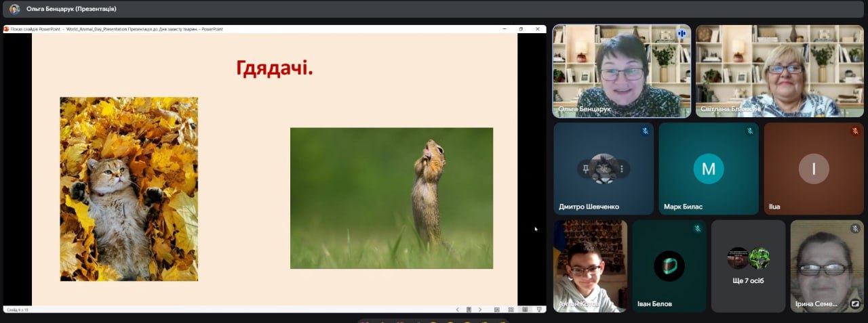
Task: Click picture-in-picture icon on Ірина's tile
Action: point(855,304)
